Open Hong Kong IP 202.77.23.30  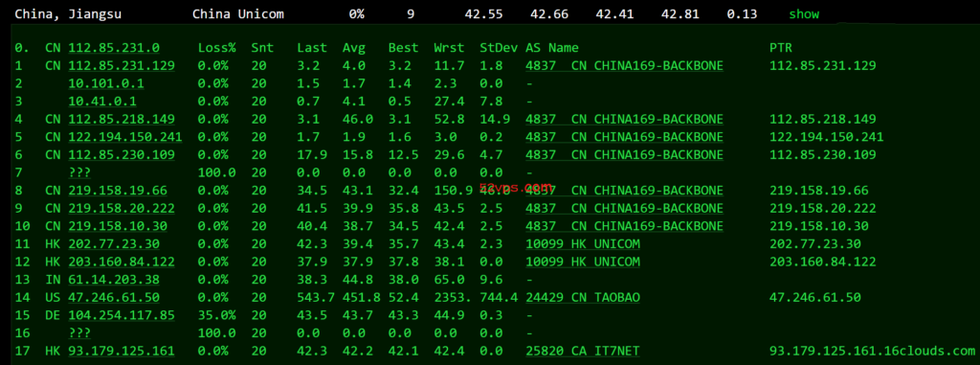click(114, 243)
